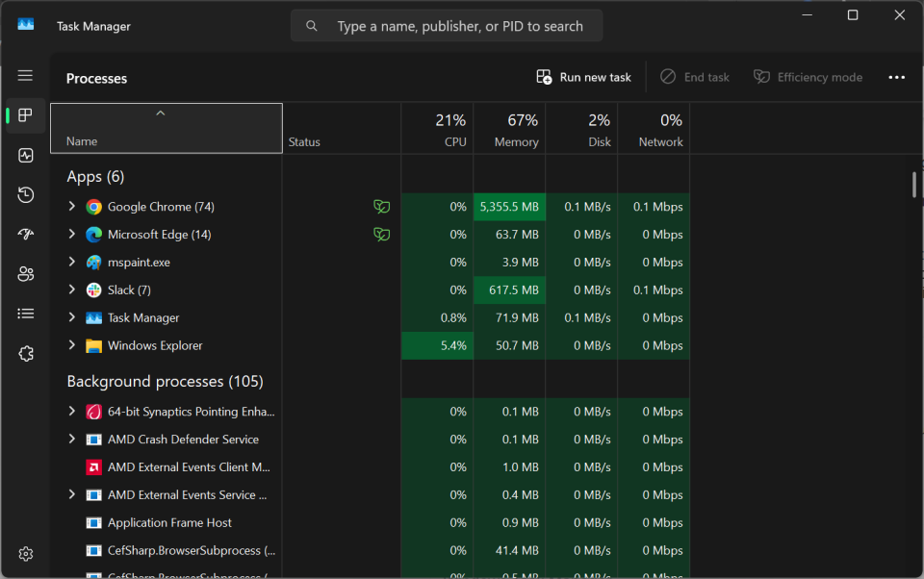Click Run new task button
924x579 pixels.
tap(584, 77)
